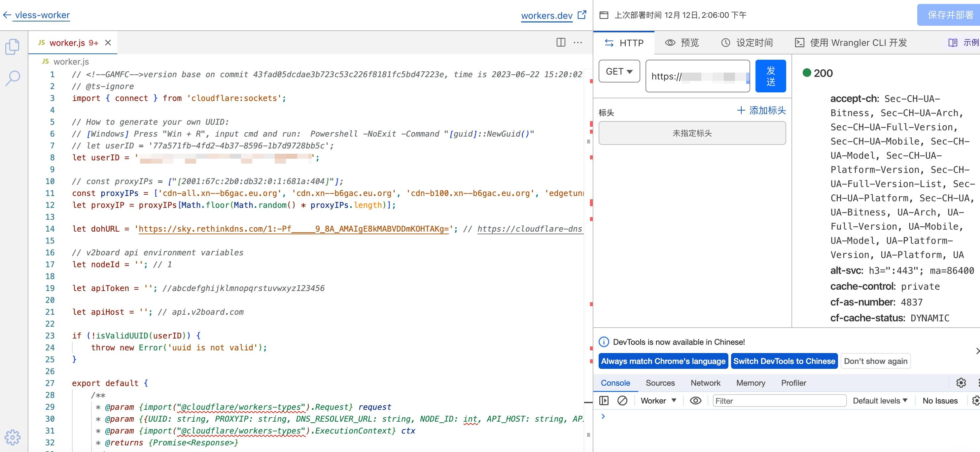980x452 pixels.
Task: Select the Network DevTools tab
Action: click(705, 383)
